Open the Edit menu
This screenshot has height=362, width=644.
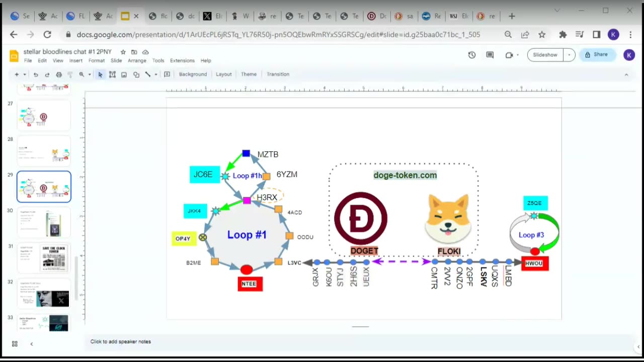coord(42,60)
